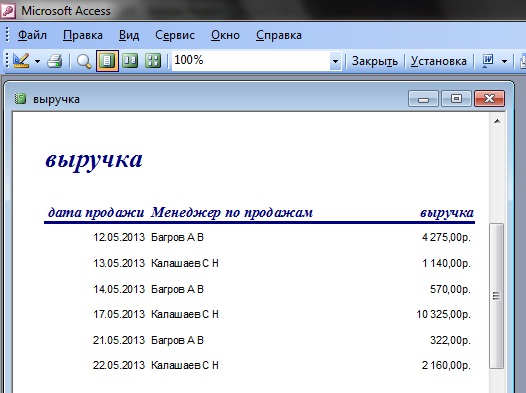526x393 pixels.
Task: Click the toolbar drag handle
Action: click(x=7, y=61)
